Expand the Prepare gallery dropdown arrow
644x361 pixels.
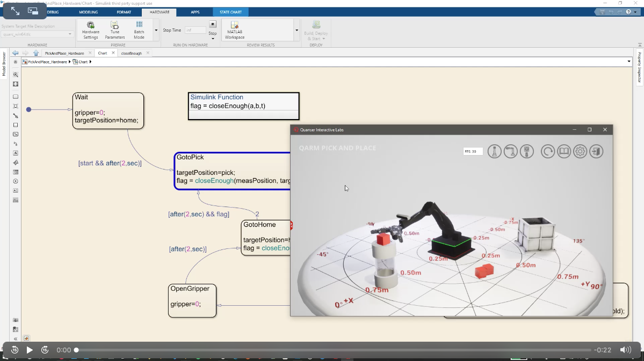(x=156, y=31)
